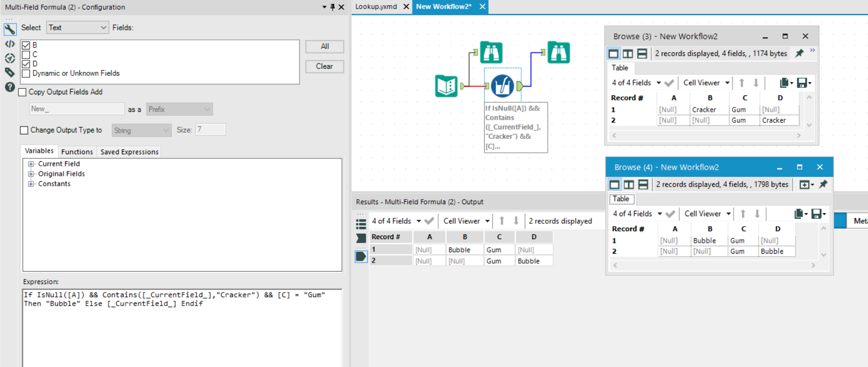Show messages list icon in Results panel

click(361, 224)
